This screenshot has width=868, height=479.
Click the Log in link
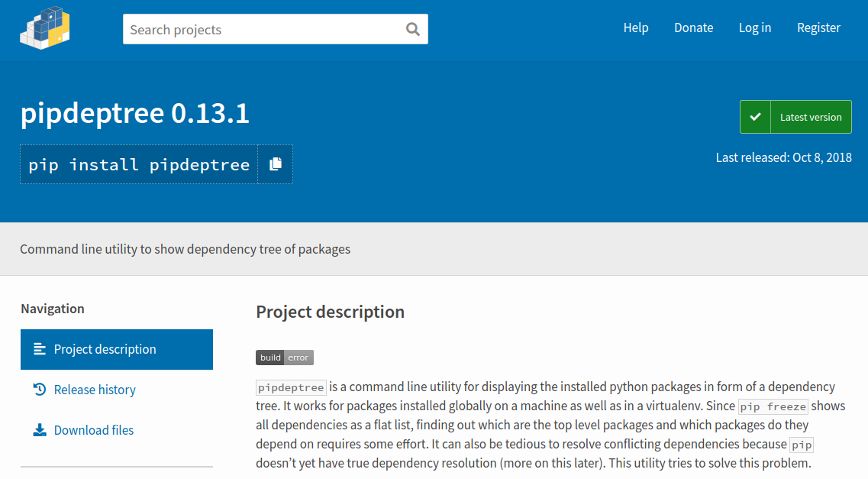click(x=755, y=28)
